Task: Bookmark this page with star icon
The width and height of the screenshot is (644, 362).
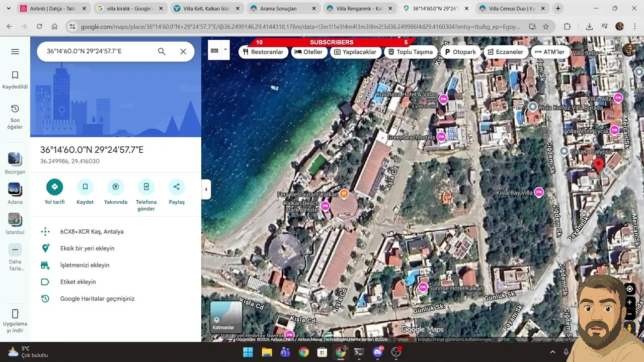Action: (x=546, y=27)
